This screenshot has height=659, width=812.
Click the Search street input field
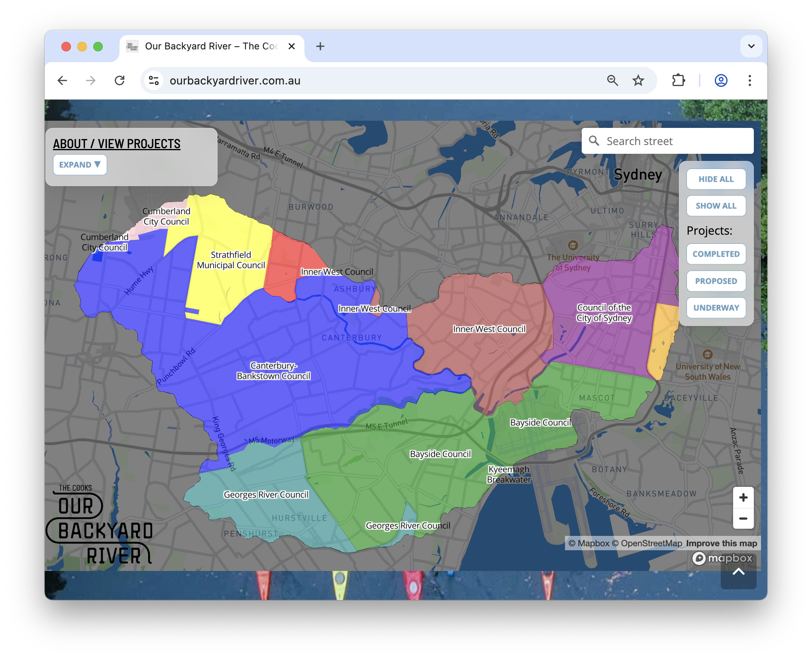(x=673, y=141)
